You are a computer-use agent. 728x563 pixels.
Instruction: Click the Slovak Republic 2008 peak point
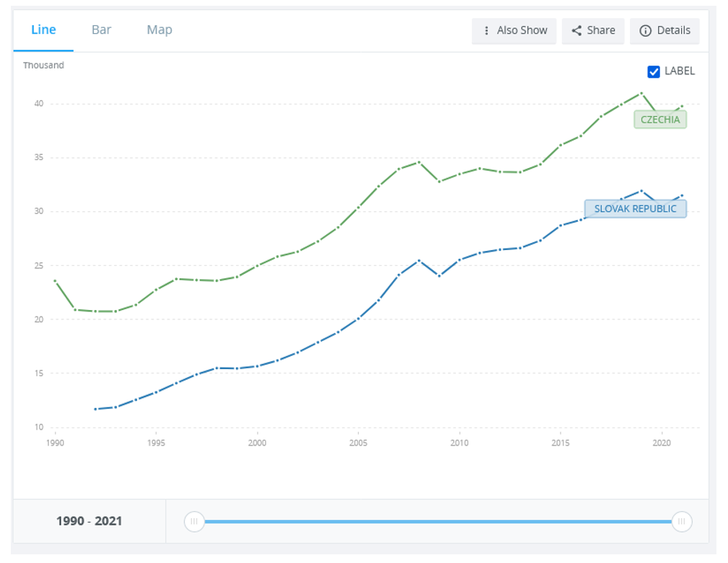(x=419, y=260)
